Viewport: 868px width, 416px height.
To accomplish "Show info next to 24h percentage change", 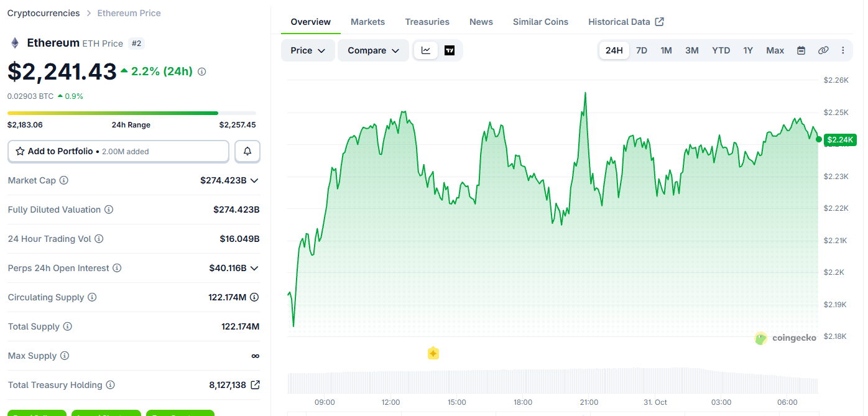I will tap(201, 72).
